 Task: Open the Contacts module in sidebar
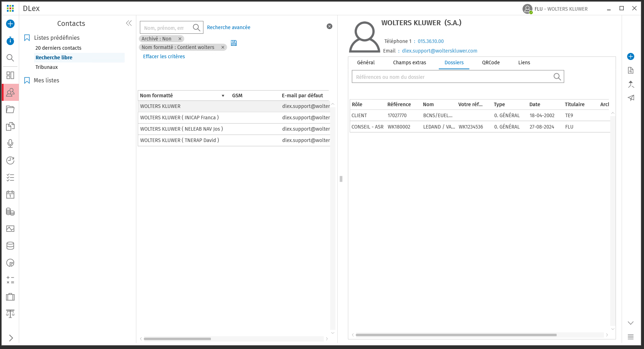tap(10, 92)
